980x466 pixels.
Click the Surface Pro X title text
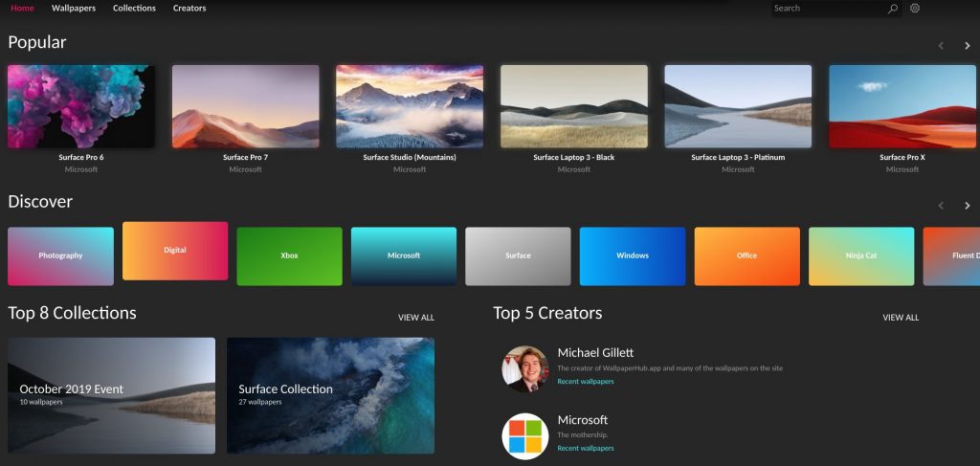902,158
